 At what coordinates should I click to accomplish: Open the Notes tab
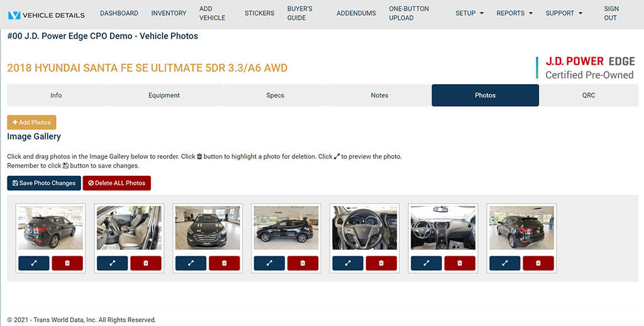click(x=379, y=95)
